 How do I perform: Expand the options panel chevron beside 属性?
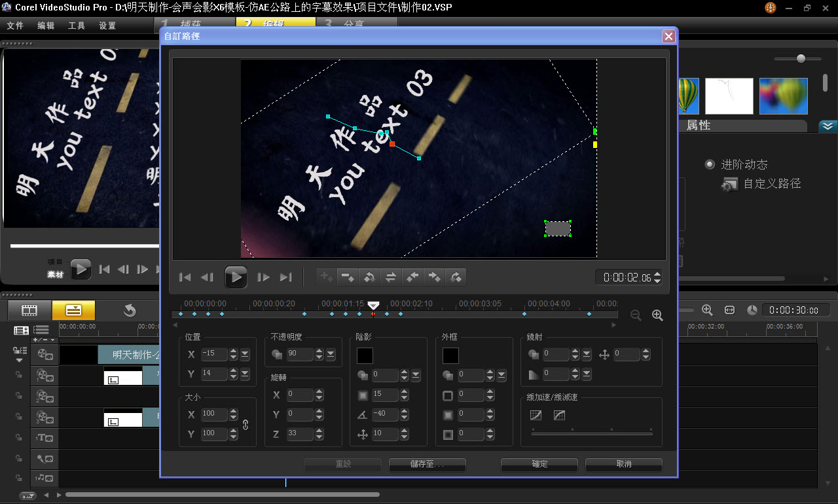click(828, 126)
